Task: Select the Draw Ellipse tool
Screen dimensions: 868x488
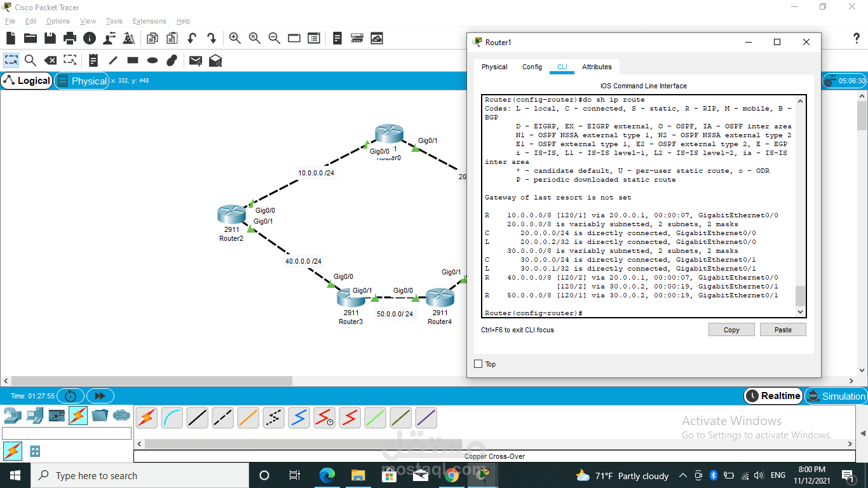Action: pyautogui.click(x=153, y=60)
